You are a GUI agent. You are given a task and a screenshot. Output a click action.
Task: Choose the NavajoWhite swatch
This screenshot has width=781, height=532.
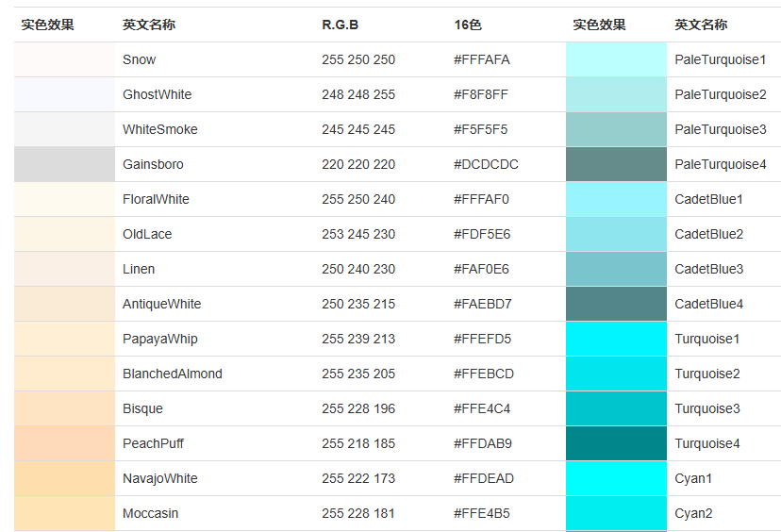pos(64,478)
